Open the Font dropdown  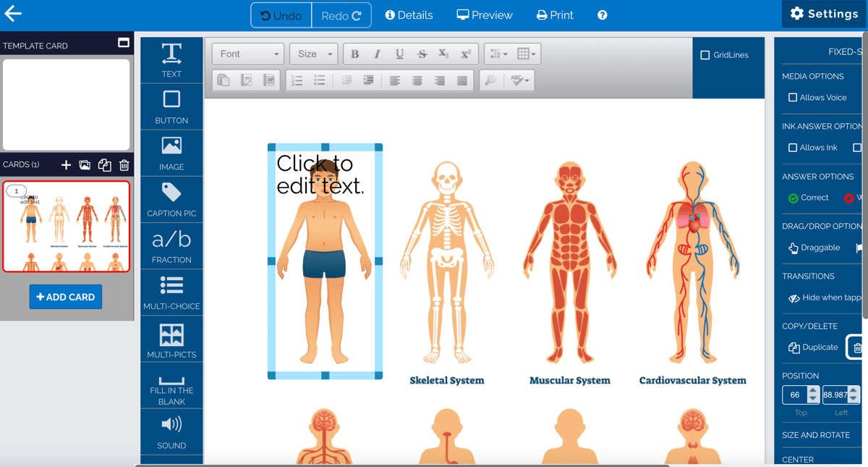click(x=248, y=54)
